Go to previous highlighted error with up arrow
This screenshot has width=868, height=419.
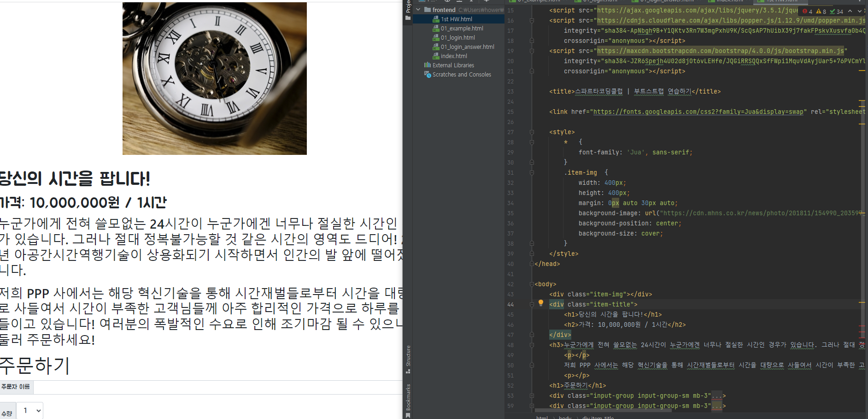[850, 11]
